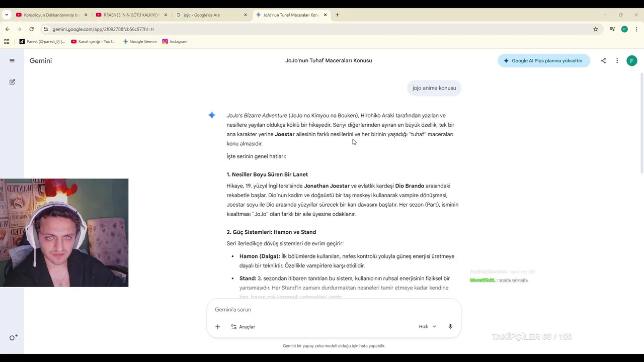Click the share conversation icon
The height and width of the screenshot is (362, 644).
point(603,61)
